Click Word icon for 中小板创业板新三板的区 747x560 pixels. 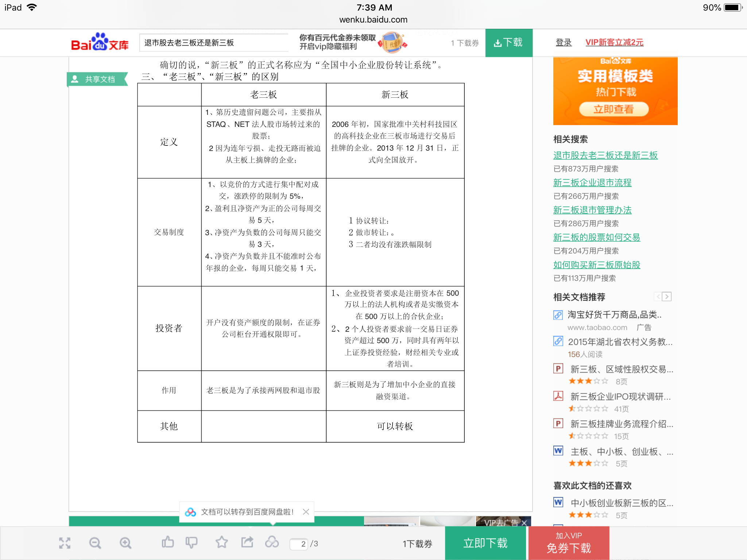(558, 502)
